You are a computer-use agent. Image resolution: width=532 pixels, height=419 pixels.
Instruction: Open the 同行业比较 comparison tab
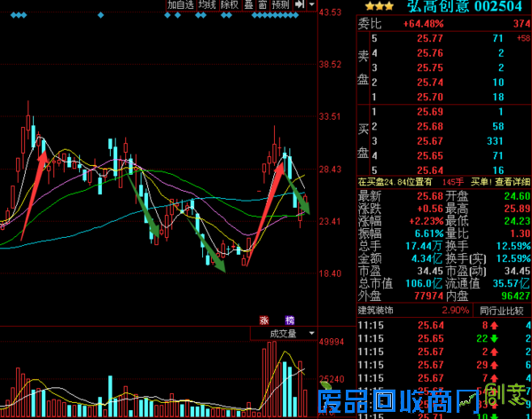click(x=503, y=310)
